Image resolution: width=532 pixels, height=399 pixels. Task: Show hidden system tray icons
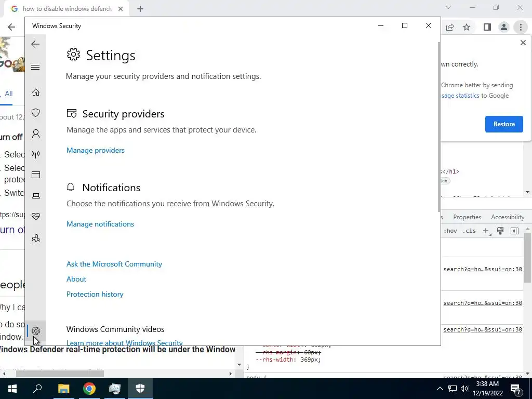(x=440, y=389)
